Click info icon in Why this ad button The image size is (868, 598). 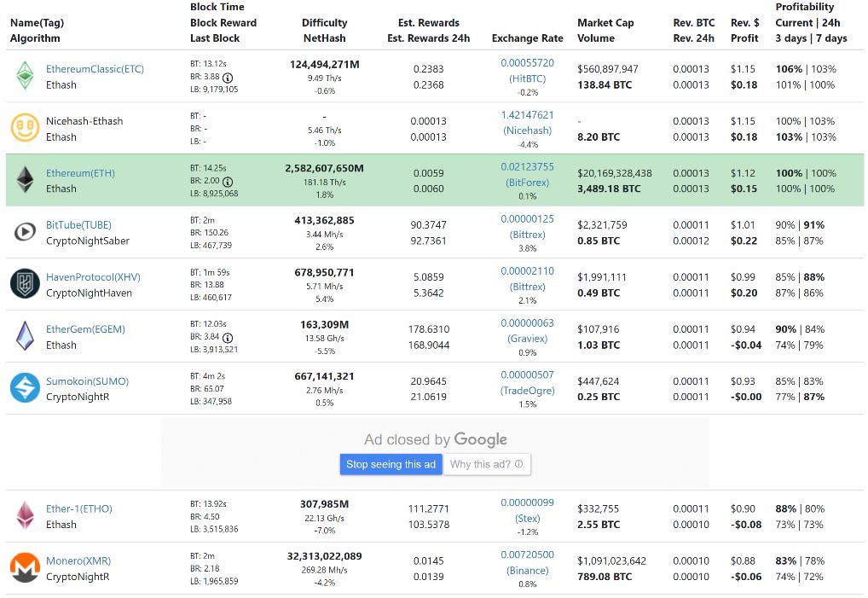(x=518, y=464)
